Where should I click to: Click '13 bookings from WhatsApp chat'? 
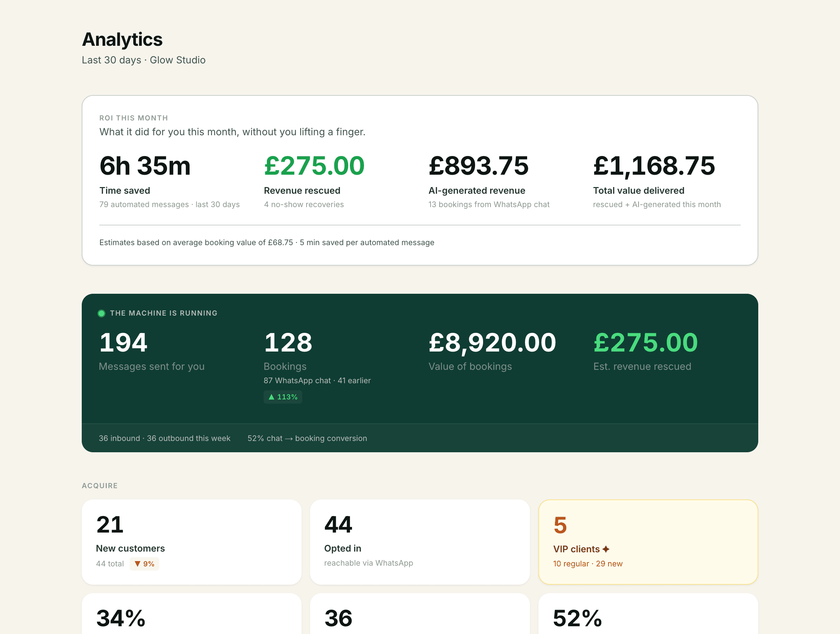[x=489, y=204]
